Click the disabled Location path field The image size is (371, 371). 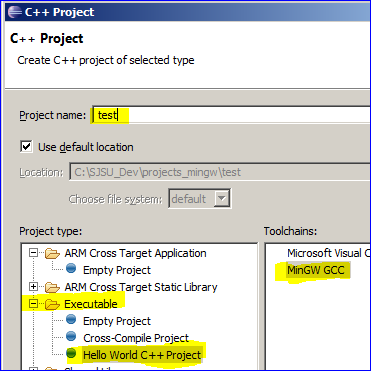(x=220, y=172)
